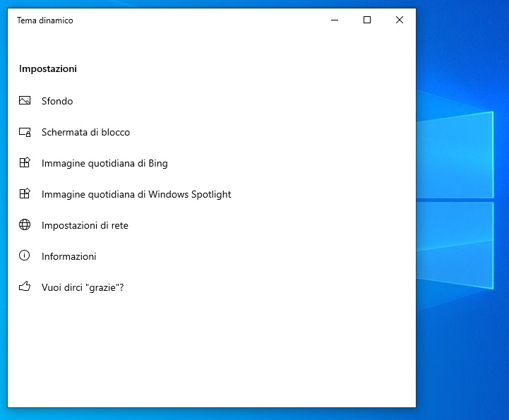Select Immagine quotidiana di Bing
Viewport: 509px width, 420px height.
[x=104, y=163]
